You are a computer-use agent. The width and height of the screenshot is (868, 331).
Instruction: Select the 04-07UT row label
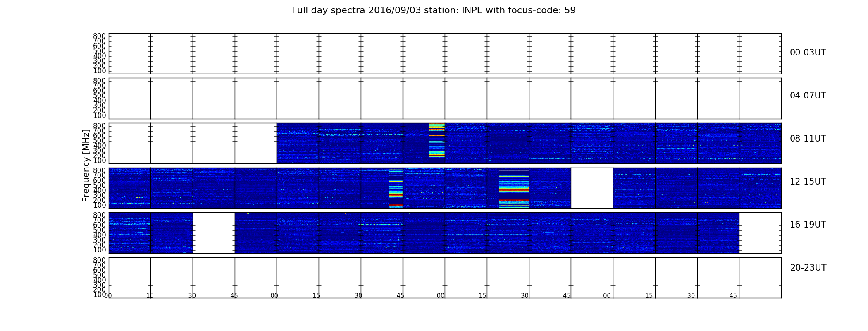click(808, 96)
